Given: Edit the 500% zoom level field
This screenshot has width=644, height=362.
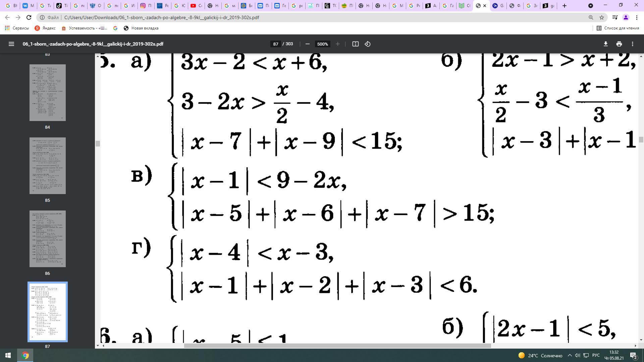Looking at the screenshot, I should click(x=322, y=44).
